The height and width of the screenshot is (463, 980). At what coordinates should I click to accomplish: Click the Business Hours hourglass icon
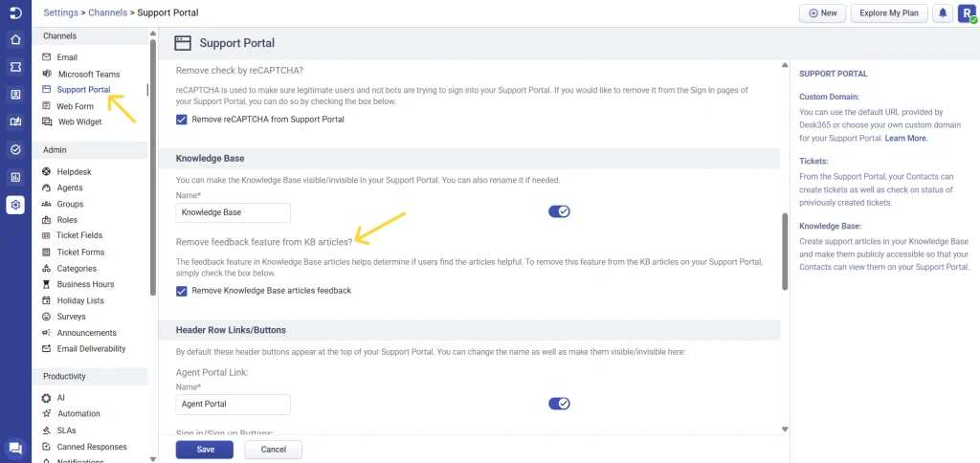point(46,284)
